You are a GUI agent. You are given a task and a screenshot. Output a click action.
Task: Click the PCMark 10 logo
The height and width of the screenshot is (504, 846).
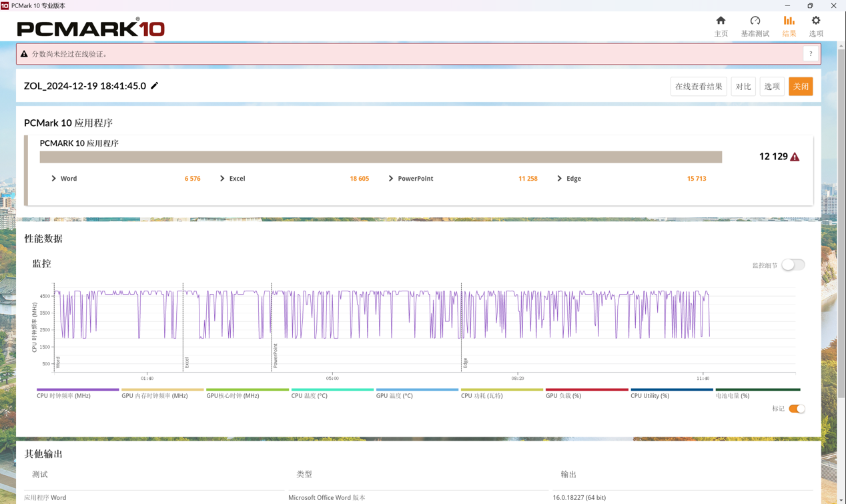click(x=91, y=28)
